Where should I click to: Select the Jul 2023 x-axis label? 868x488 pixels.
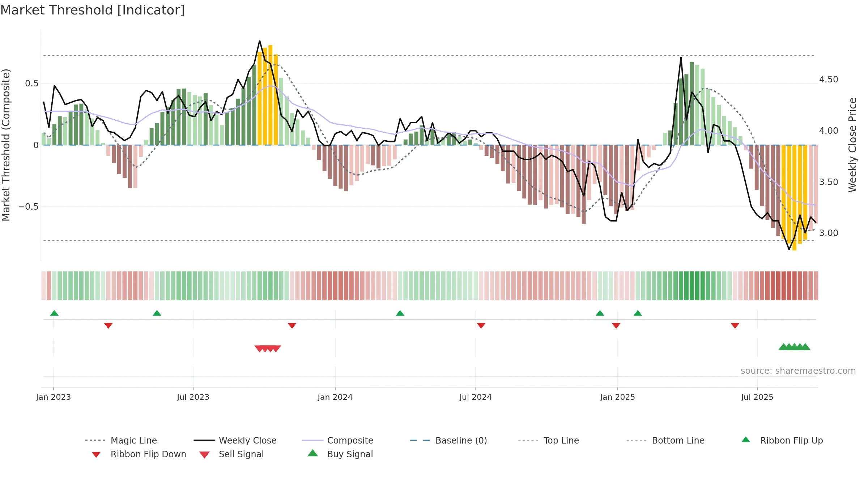tap(193, 397)
